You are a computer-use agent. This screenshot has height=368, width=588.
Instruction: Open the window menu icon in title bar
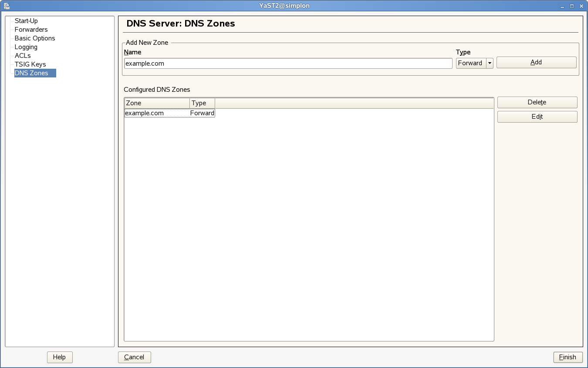tap(6, 6)
